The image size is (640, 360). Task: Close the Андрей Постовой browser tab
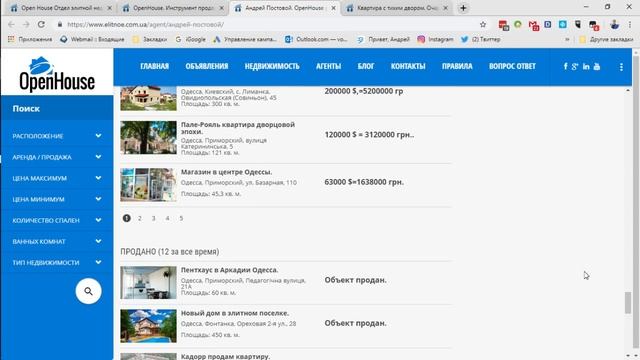333,8
